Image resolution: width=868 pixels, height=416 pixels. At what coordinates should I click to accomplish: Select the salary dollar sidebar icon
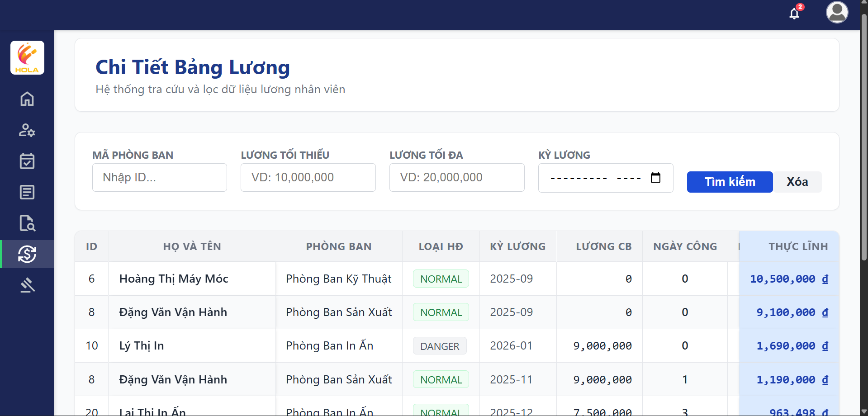click(27, 254)
